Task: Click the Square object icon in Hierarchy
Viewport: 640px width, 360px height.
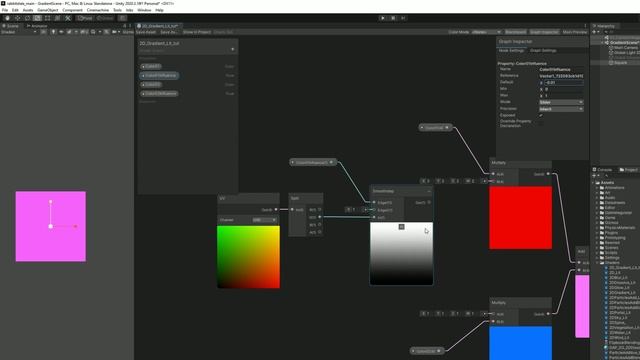Action: [x=611, y=63]
